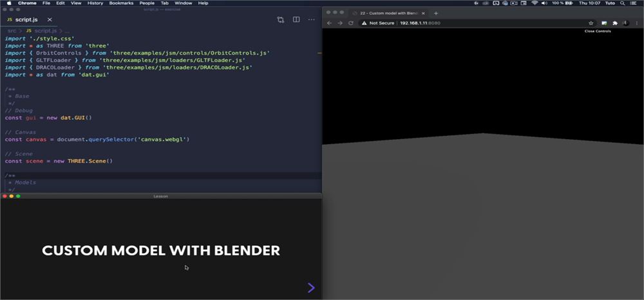The height and width of the screenshot is (300, 644).
Task: Click the GLTFLoader import line
Action: (126, 60)
